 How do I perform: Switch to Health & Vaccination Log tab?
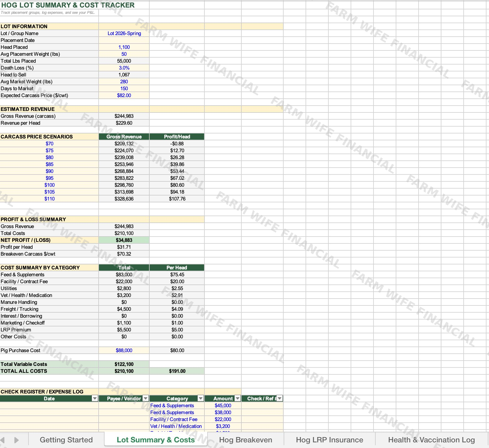[431, 440]
